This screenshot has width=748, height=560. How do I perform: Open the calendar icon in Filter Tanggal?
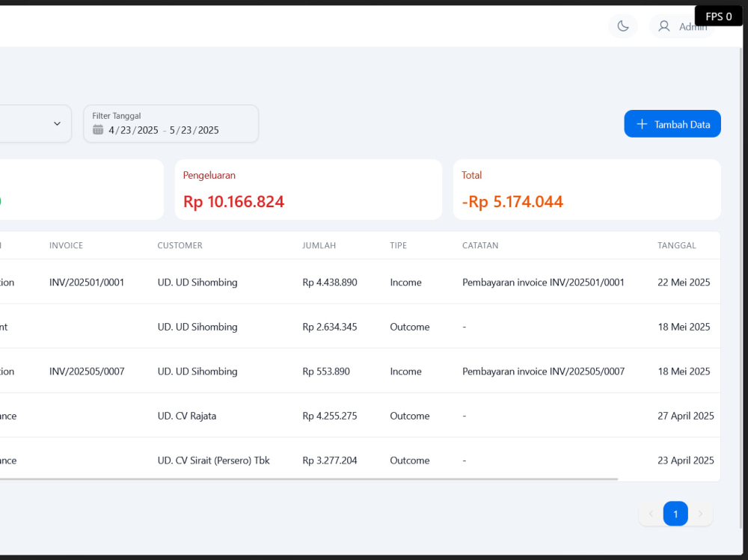[x=98, y=130]
